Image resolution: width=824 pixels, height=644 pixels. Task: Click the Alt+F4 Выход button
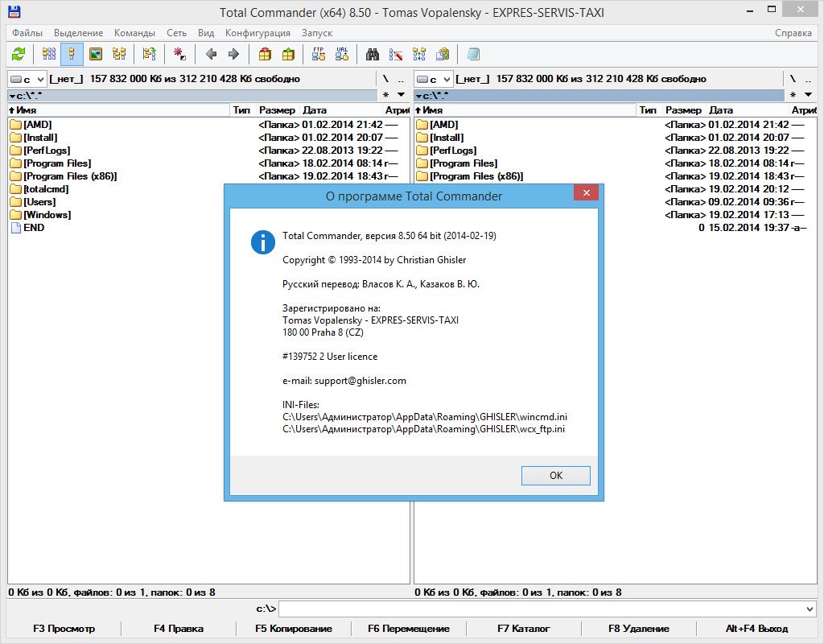tap(756, 628)
